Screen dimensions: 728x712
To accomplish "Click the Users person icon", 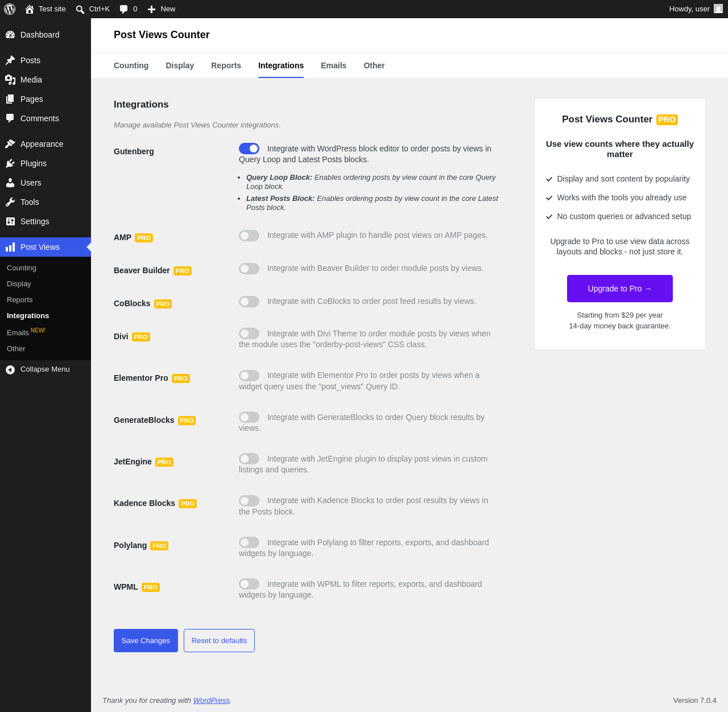I will [10, 183].
